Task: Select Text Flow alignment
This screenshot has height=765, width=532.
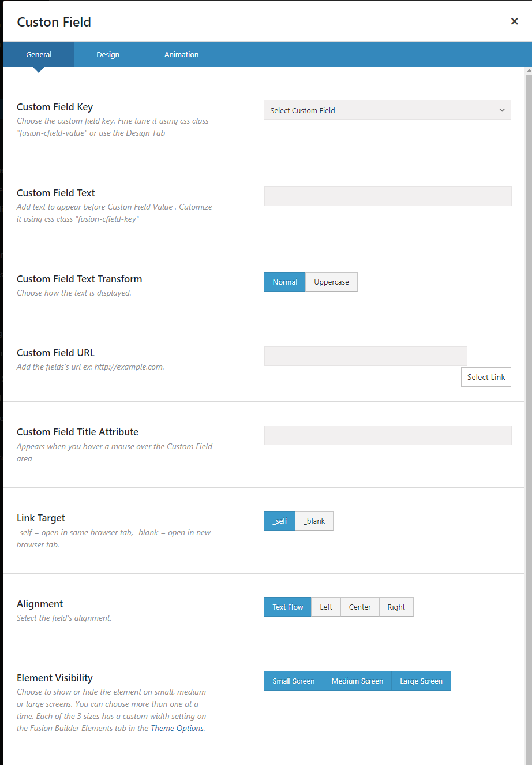Action: click(287, 607)
